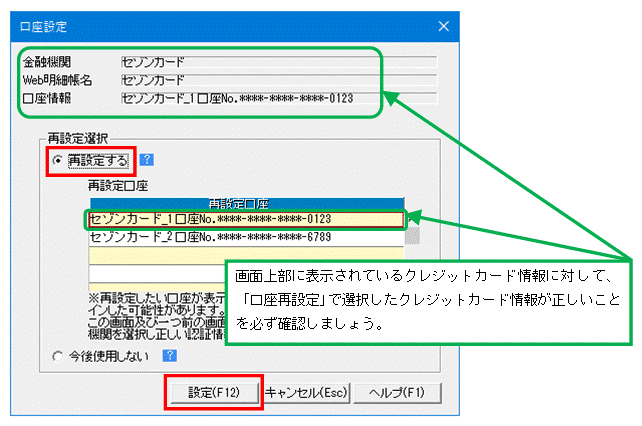Click the ヘルプ(F1) button
This screenshot has width=642, height=426.
pyautogui.click(x=397, y=393)
